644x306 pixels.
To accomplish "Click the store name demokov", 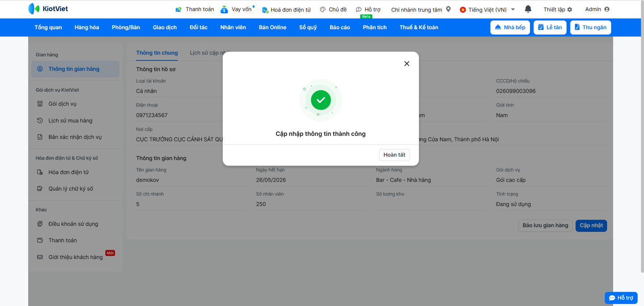I will click(x=147, y=180).
